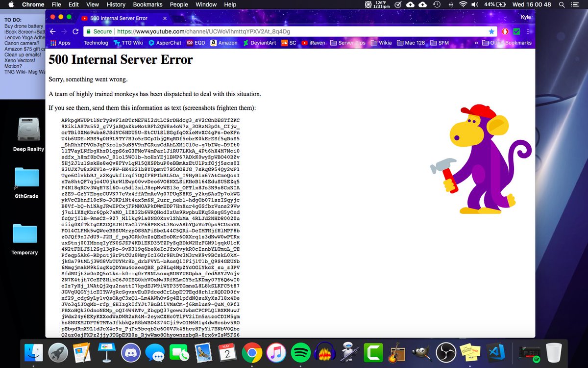Open the Bookmarks menu

[x=147, y=4]
